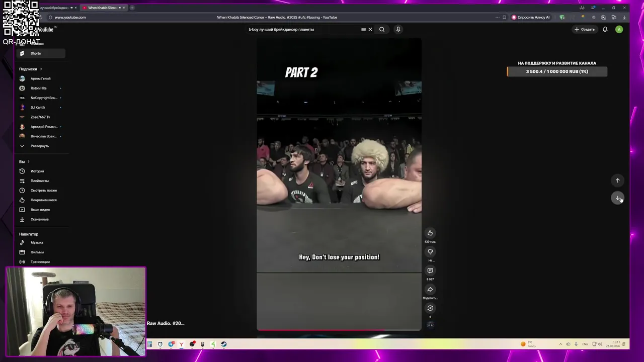Viewport: 644px width, 362px height.
Task: Expand the Подписки section
Action: tap(30, 69)
